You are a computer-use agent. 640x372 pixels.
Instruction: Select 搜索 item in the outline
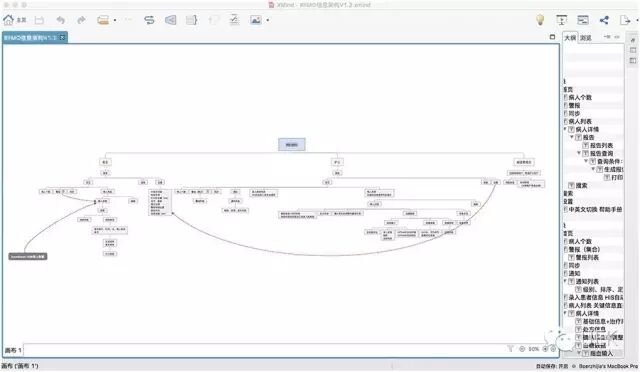(582, 185)
